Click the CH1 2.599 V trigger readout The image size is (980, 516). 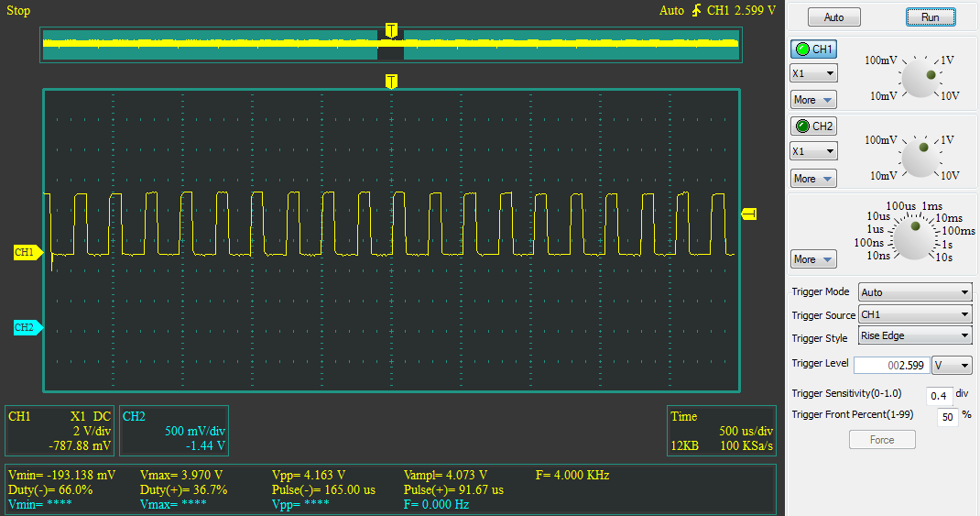tap(741, 11)
